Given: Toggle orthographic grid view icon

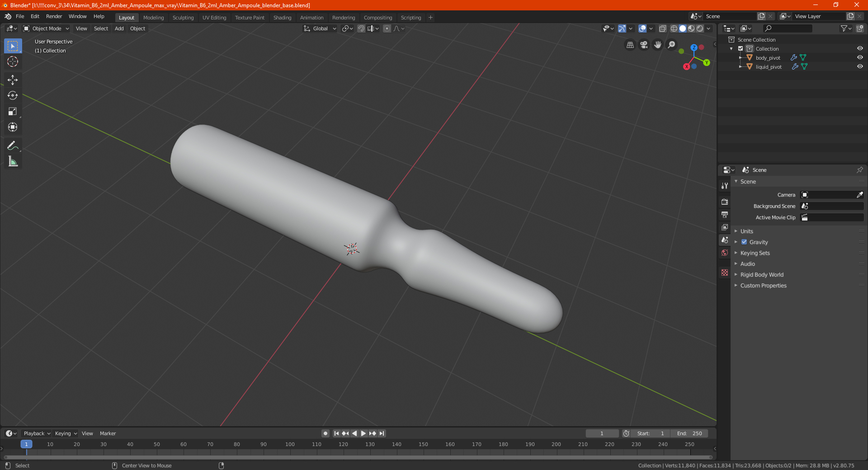Looking at the screenshot, I should (630, 45).
